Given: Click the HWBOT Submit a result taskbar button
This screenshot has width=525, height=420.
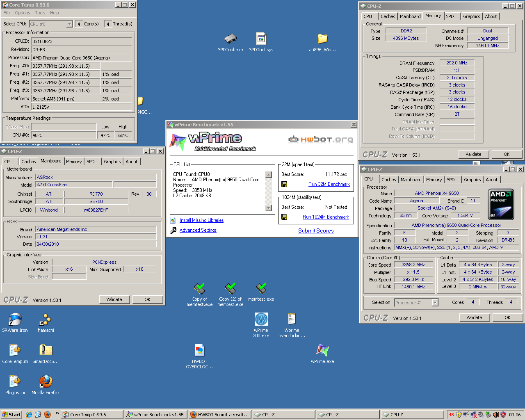Looking at the screenshot, I should 220,415.
